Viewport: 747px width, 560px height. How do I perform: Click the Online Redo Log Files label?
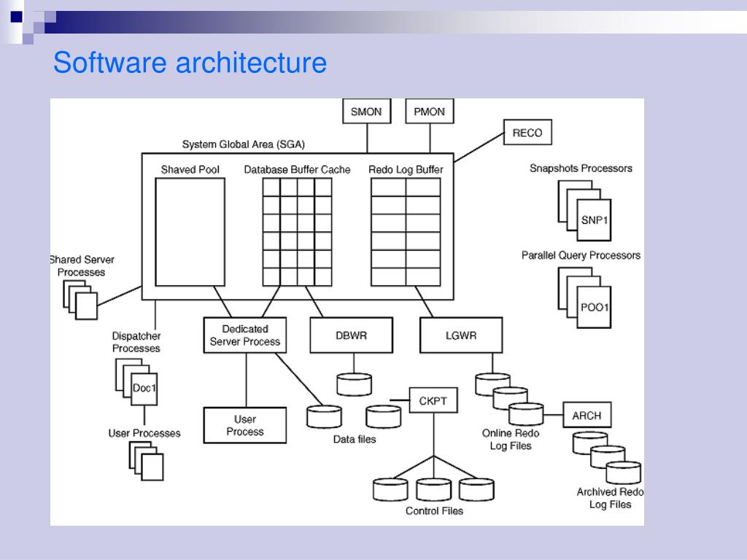pos(511,439)
